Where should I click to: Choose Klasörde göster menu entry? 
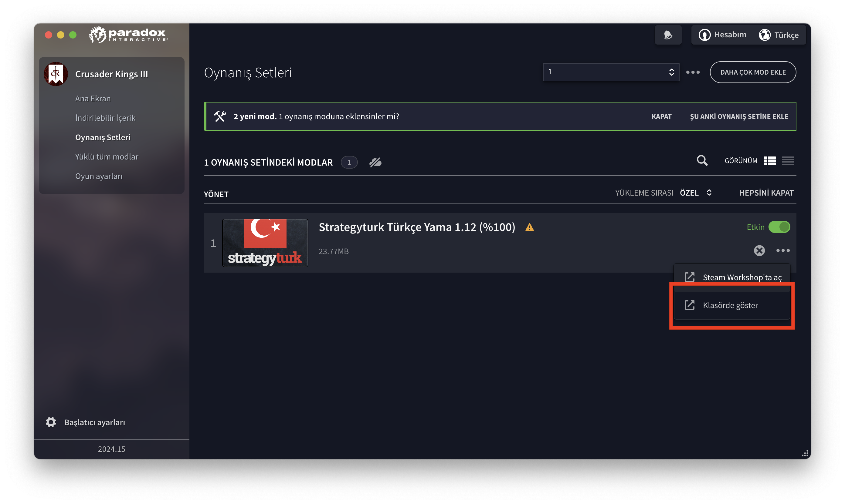pos(732,305)
